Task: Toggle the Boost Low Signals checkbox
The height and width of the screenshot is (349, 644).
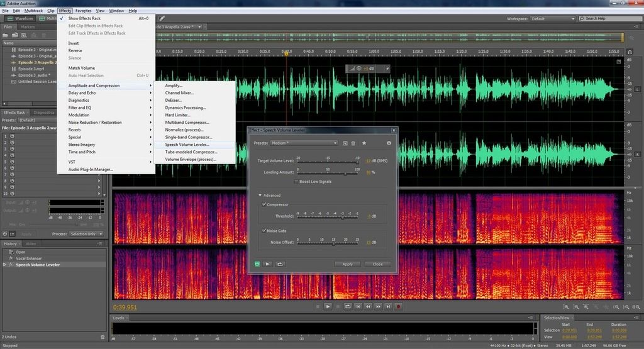Action: tap(297, 182)
